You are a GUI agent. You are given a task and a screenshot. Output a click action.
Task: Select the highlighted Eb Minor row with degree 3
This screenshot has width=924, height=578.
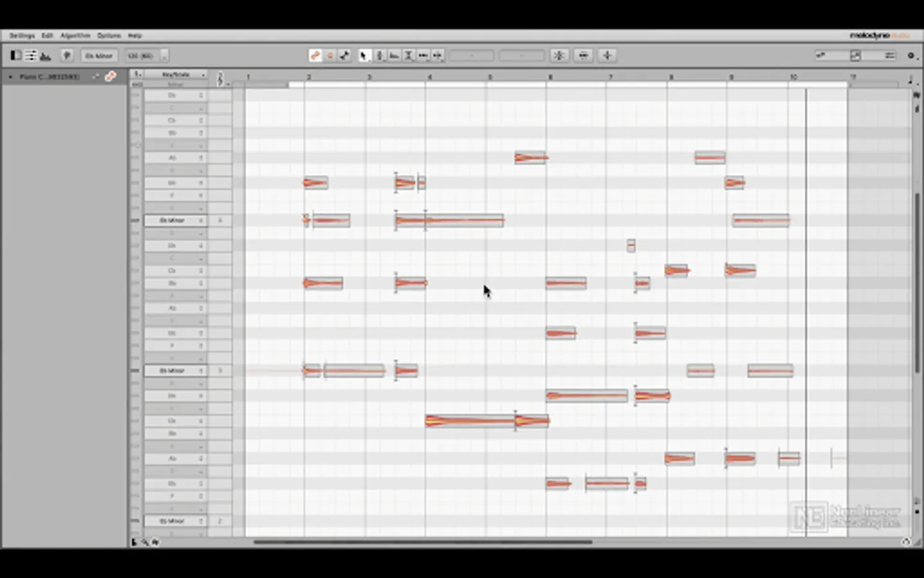(x=175, y=371)
